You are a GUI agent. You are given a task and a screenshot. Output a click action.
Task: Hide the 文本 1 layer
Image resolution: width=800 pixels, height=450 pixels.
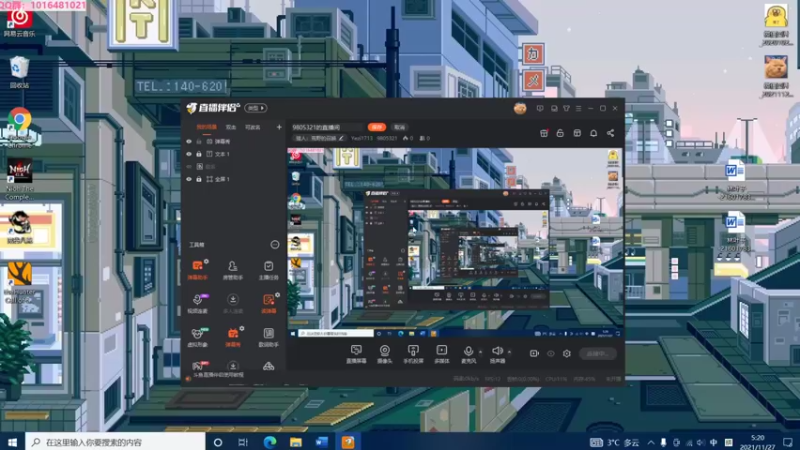point(189,154)
